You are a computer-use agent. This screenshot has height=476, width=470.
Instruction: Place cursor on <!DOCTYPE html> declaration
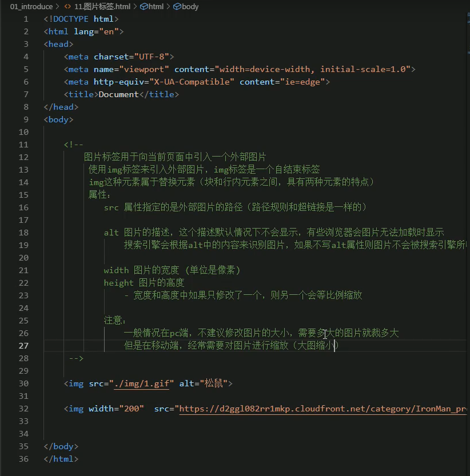tap(81, 19)
